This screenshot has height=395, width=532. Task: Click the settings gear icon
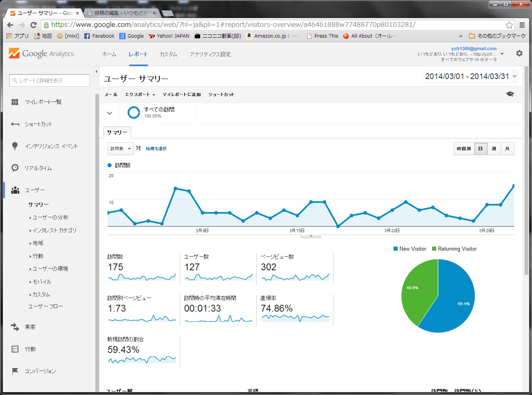click(519, 53)
